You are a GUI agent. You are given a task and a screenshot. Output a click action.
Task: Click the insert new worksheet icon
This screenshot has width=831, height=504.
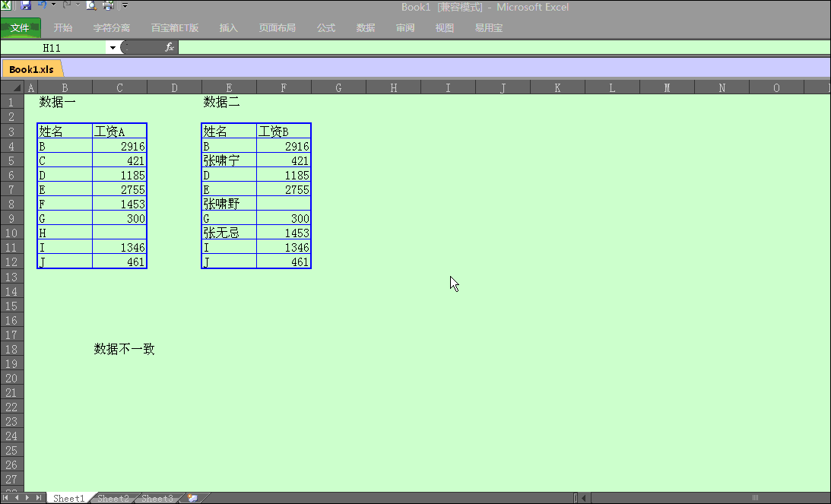[192, 498]
